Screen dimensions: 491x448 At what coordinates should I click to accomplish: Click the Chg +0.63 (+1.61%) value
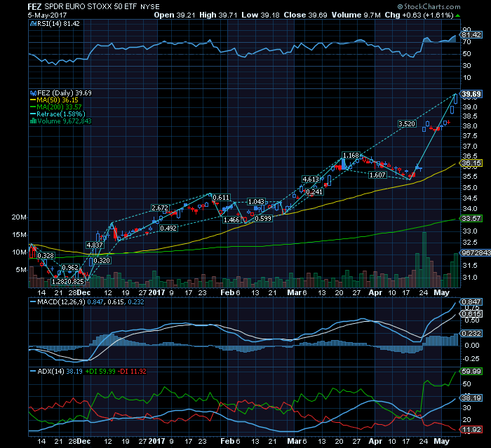(x=419, y=15)
